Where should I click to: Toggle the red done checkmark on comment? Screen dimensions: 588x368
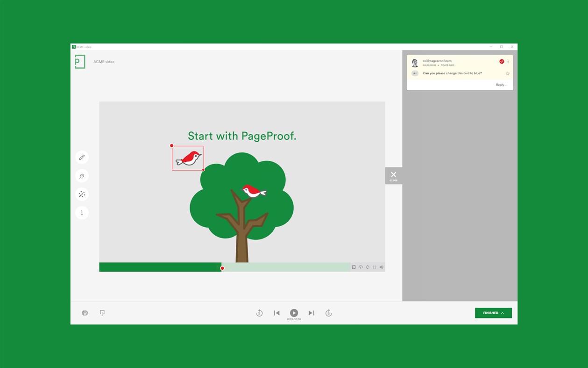(x=502, y=61)
